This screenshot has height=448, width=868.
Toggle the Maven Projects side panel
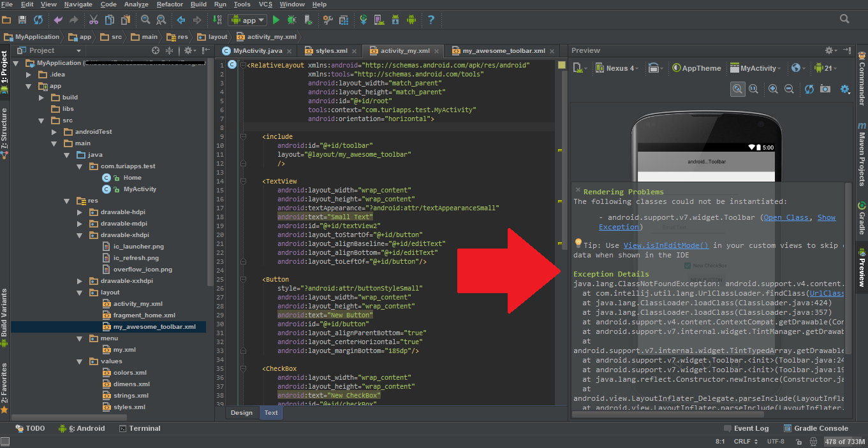point(862,154)
